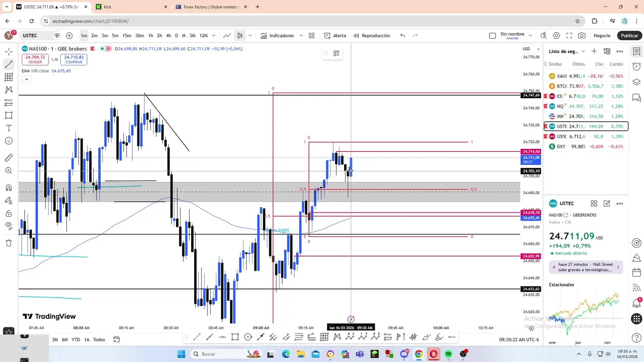Open the USD currency dropdown
This screenshot has width=644, height=362.
(530, 49)
